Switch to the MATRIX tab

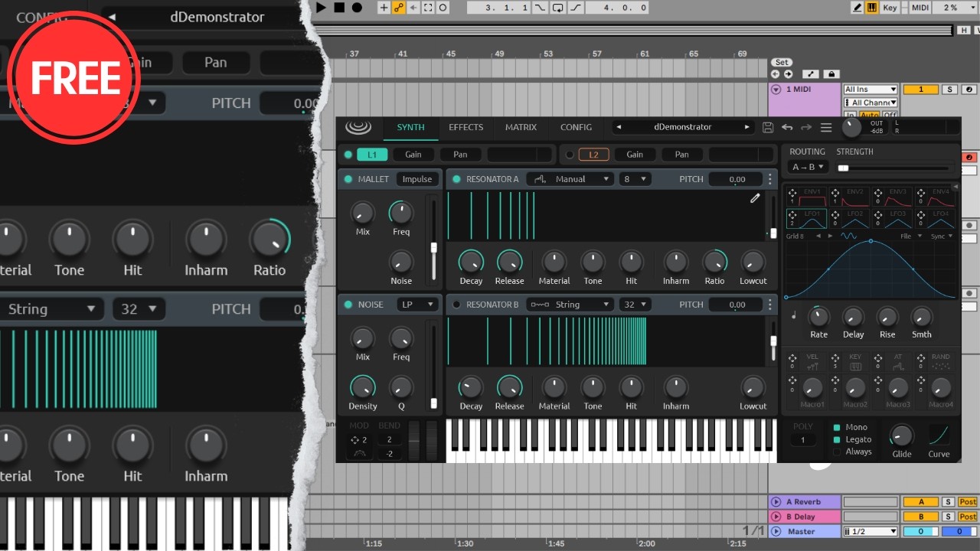click(521, 127)
